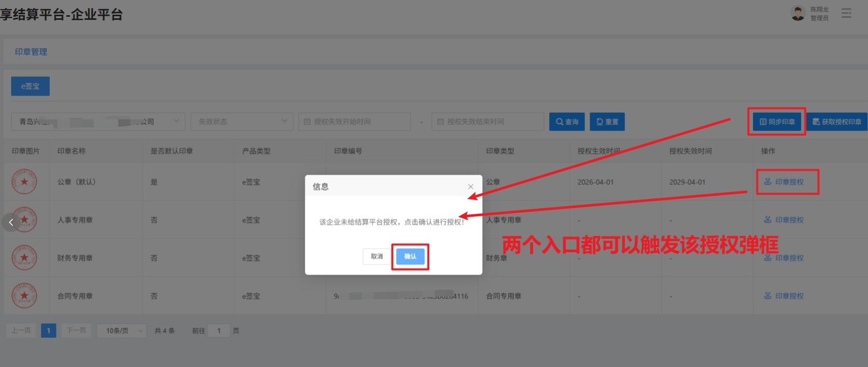868x367 pixels.
Task: Switch to the 印章管理 tab
Action: tap(31, 52)
